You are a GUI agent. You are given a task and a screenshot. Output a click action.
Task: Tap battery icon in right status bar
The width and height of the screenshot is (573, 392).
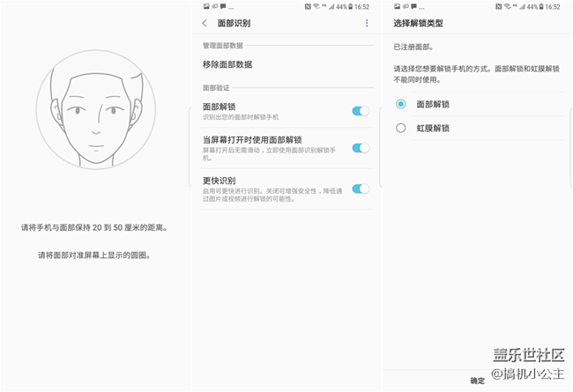coord(540,6)
